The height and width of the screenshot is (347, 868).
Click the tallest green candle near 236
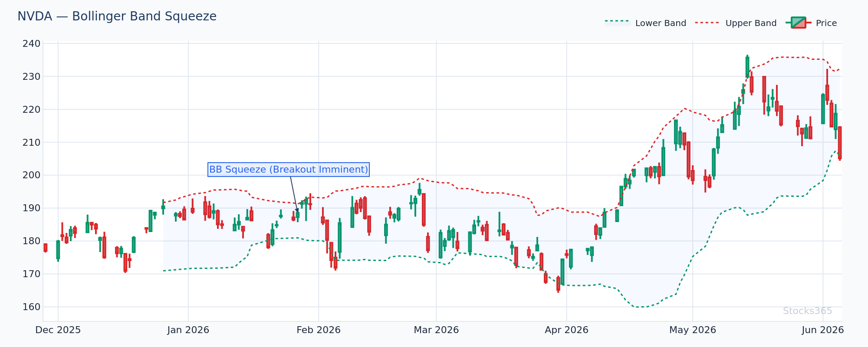click(747, 67)
